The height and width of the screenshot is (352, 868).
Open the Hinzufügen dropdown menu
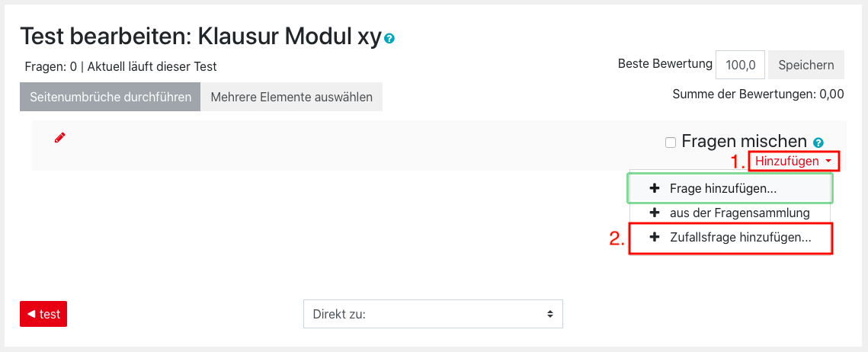(786, 161)
